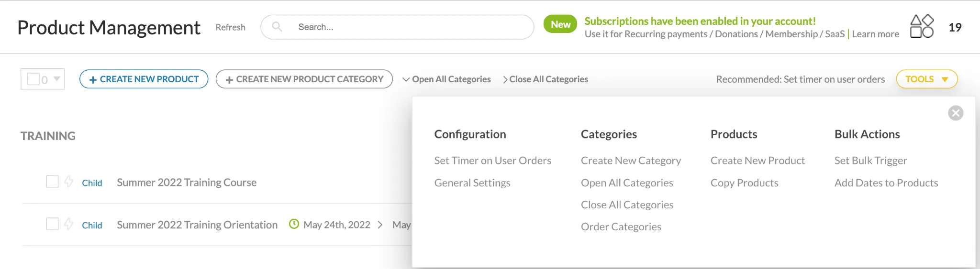Click clock icon beside May 24th, 2022
Image resolution: width=980 pixels, height=269 pixels.
(x=294, y=224)
